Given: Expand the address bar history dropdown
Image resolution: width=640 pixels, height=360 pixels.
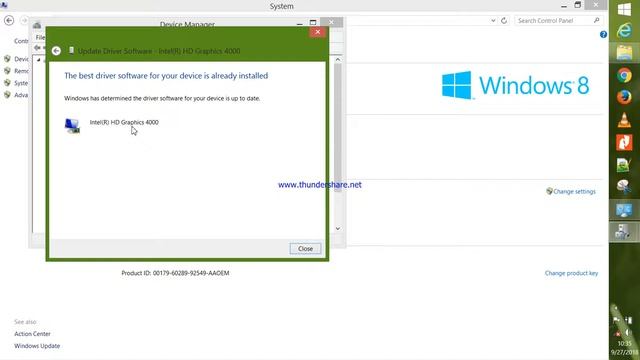Looking at the screenshot, I should click(x=493, y=20).
